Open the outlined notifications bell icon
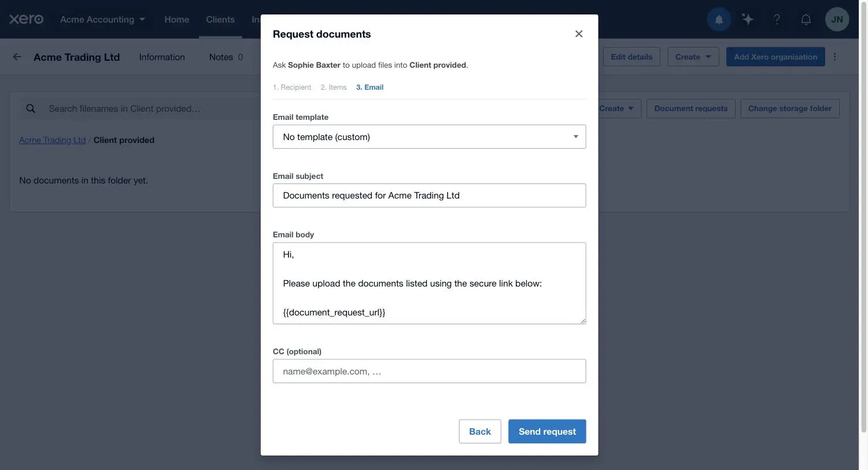The width and height of the screenshot is (868, 470). [806, 19]
